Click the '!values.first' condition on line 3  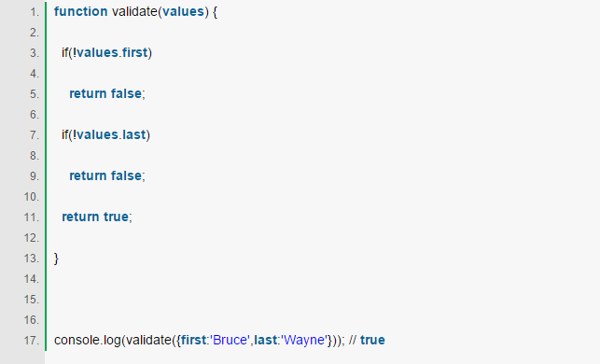click(x=110, y=52)
